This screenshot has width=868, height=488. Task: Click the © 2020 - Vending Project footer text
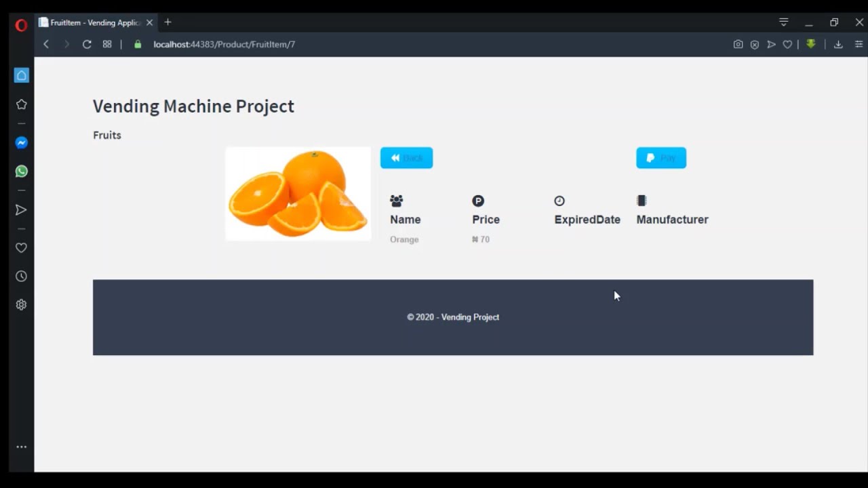[453, 317]
